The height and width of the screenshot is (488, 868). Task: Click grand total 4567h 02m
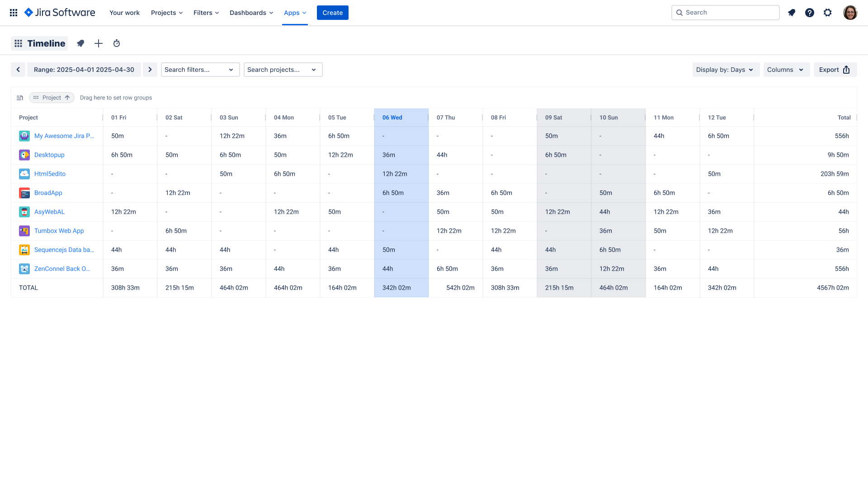point(833,288)
